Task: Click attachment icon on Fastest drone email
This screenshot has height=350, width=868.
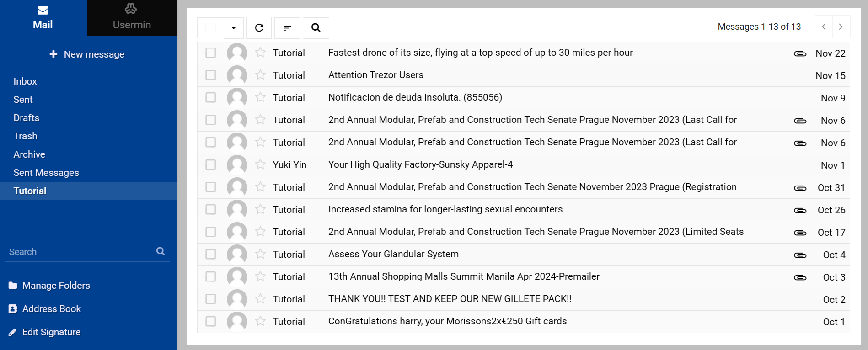Action: [800, 53]
